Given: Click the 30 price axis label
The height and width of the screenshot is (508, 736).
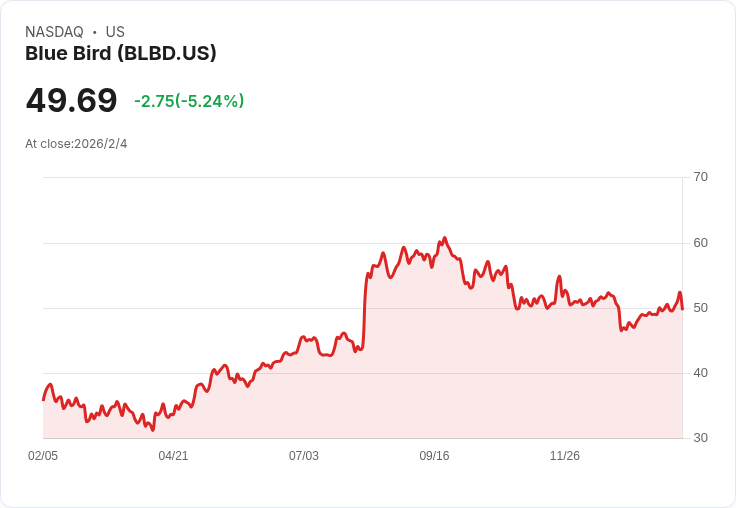Looking at the screenshot, I should click(x=700, y=438).
